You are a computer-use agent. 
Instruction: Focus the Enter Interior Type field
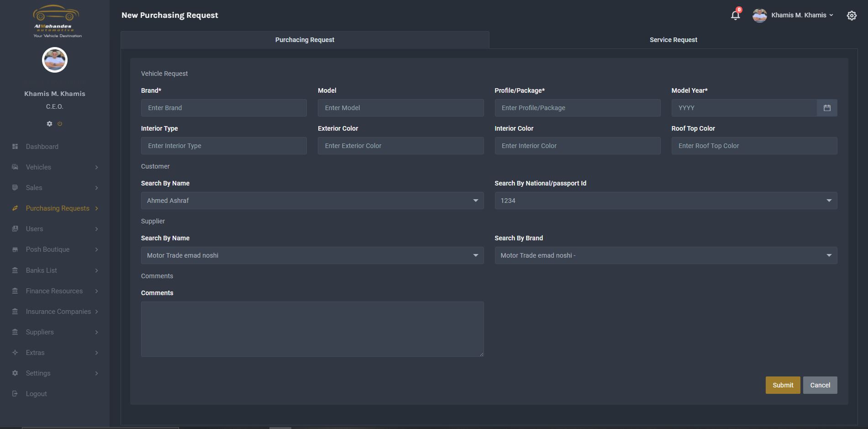(x=224, y=146)
